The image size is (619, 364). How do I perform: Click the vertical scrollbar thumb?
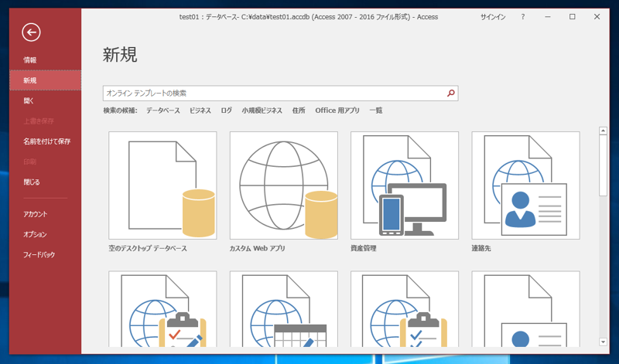[x=603, y=165]
